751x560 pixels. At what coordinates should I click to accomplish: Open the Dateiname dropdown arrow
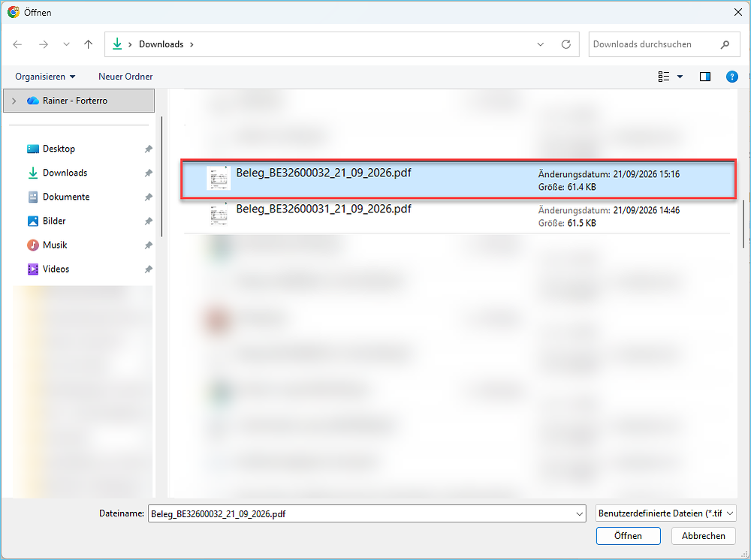click(x=580, y=514)
